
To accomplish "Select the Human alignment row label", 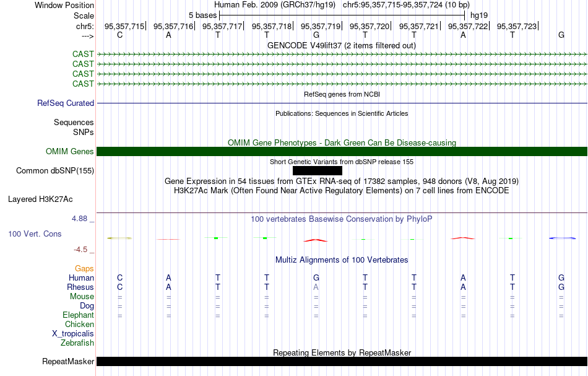I will click(81, 278).
